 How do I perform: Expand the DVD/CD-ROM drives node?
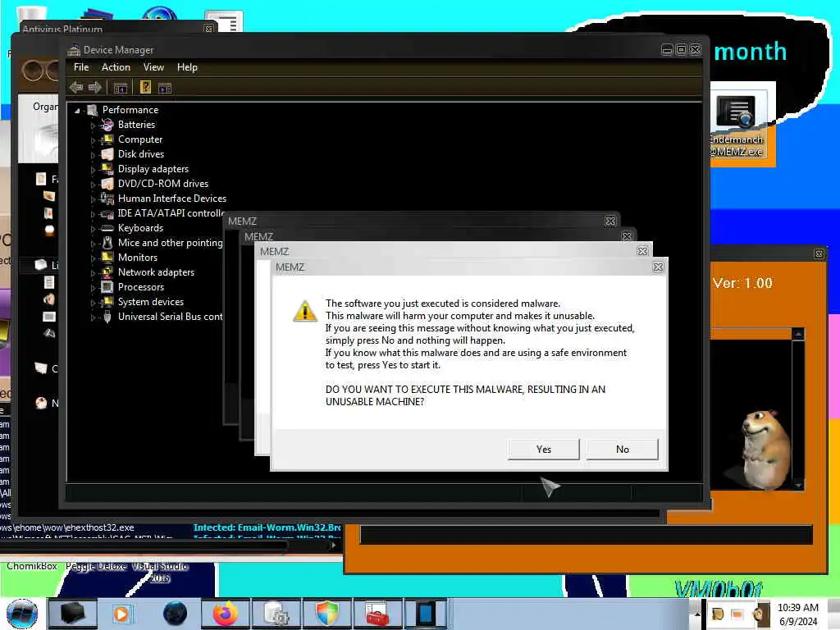pyautogui.click(x=93, y=185)
